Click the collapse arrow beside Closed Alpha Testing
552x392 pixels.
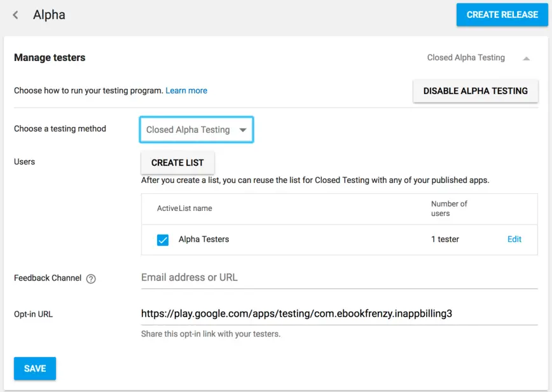click(x=527, y=57)
